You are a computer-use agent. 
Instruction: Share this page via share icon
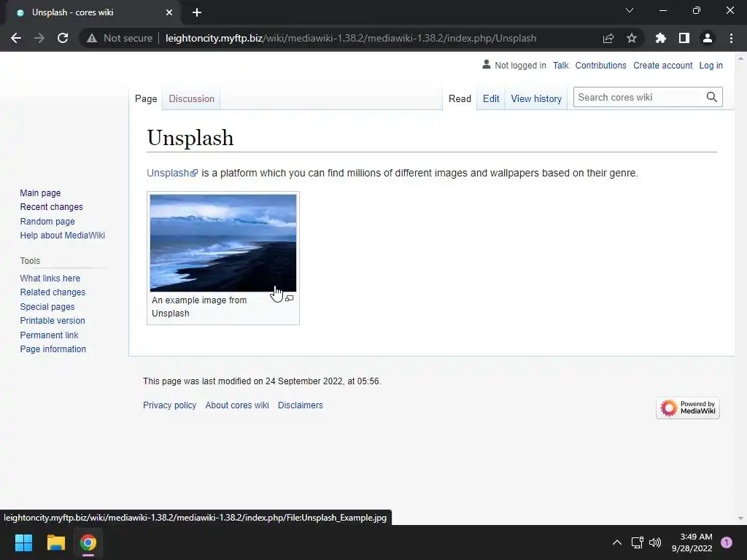(x=608, y=38)
